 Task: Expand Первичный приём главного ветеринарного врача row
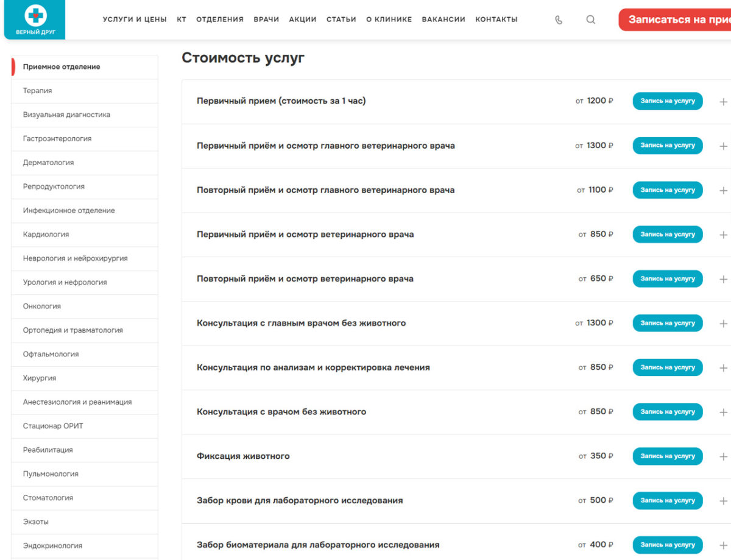pyautogui.click(x=723, y=146)
